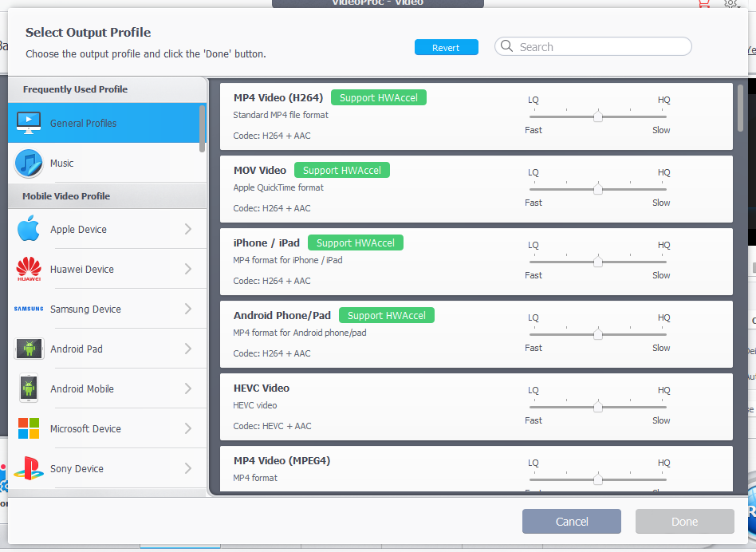Select the MP4 Video (H264) profile title
The width and height of the screenshot is (756, 552).
pyautogui.click(x=278, y=97)
